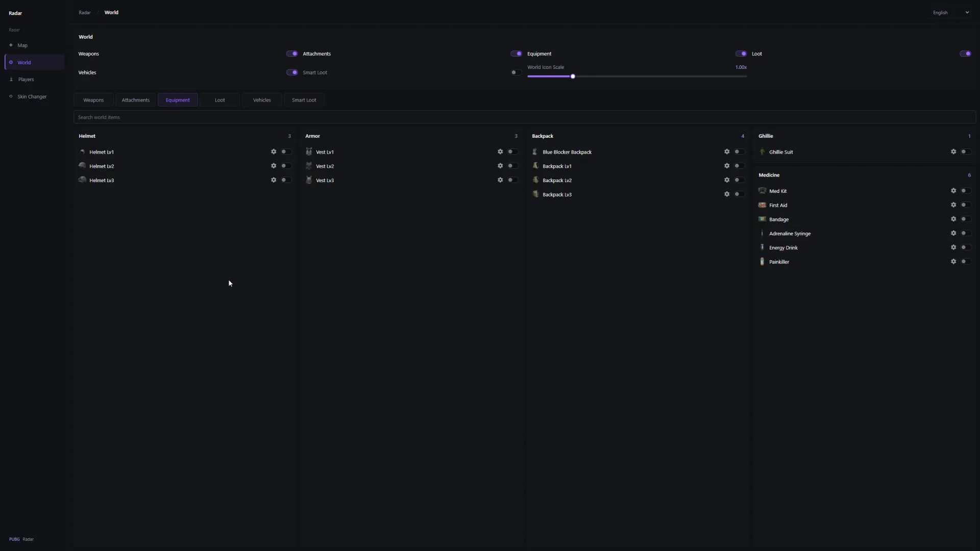Open the Smart Loot tab
The image size is (980, 551).
(x=304, y=100)
